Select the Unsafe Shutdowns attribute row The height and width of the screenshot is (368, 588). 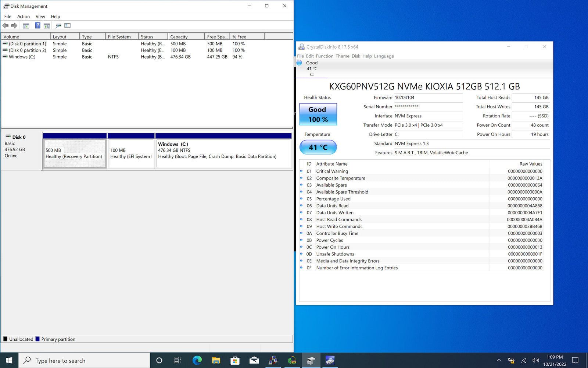click(x=422, y=254)
